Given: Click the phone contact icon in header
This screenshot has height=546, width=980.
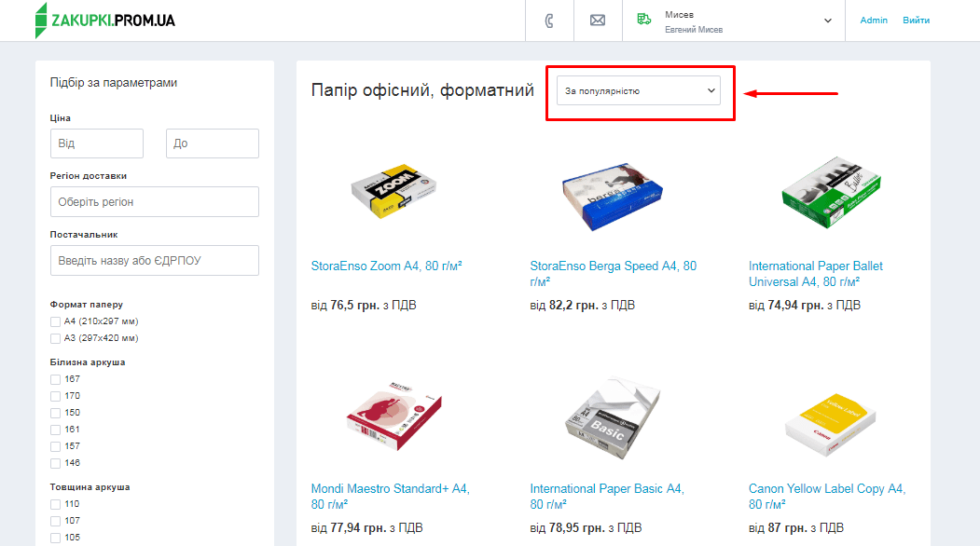Looking at the screenshot, I should [549, 20].
